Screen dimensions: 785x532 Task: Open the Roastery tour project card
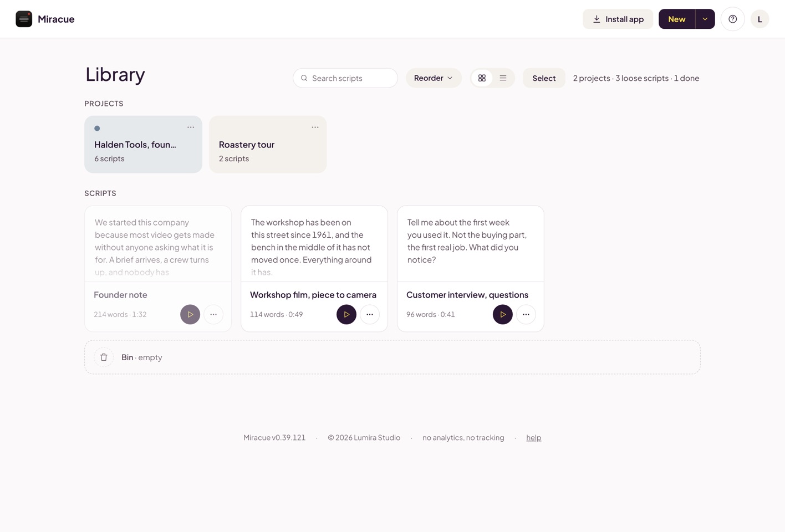pyautogui.click(x=268, y=145)
